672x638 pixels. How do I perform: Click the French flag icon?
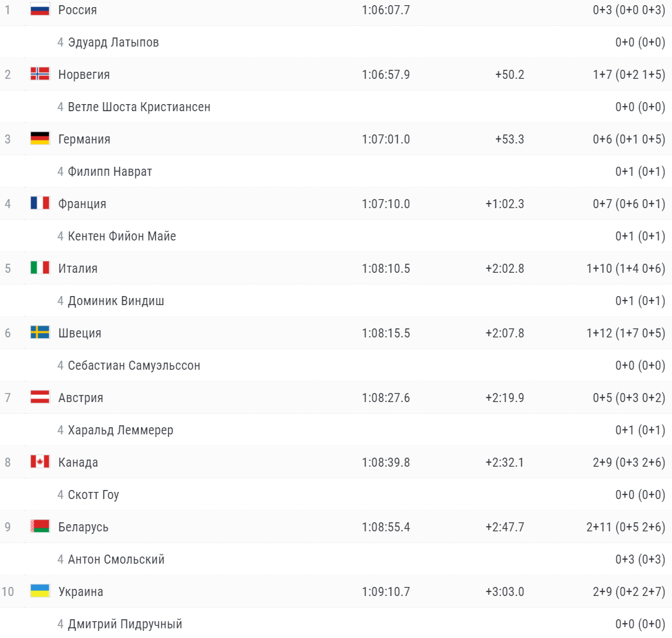[x=39, y=204]
